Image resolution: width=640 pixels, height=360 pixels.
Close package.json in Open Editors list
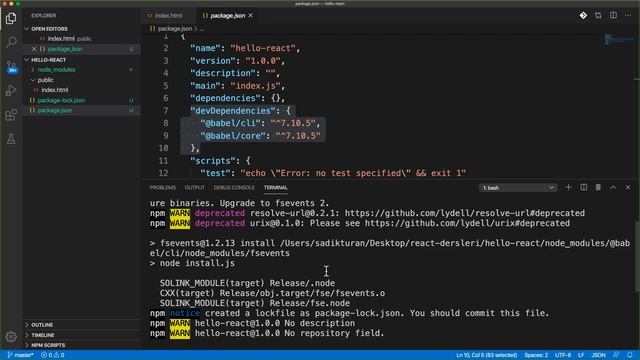point(34,49)
